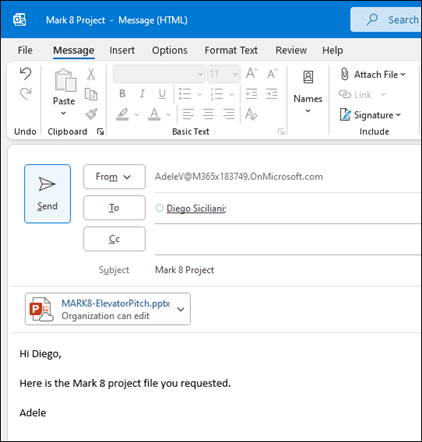The image size is (422, 442).
Task: Click Shrink Font size icon
Action: pyautogui.click(x=272, y=73)
